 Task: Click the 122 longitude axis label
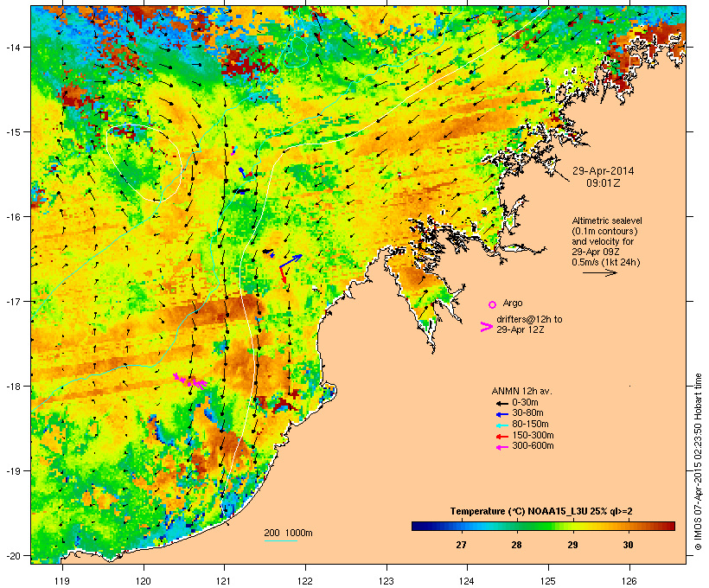pos(305,581)
